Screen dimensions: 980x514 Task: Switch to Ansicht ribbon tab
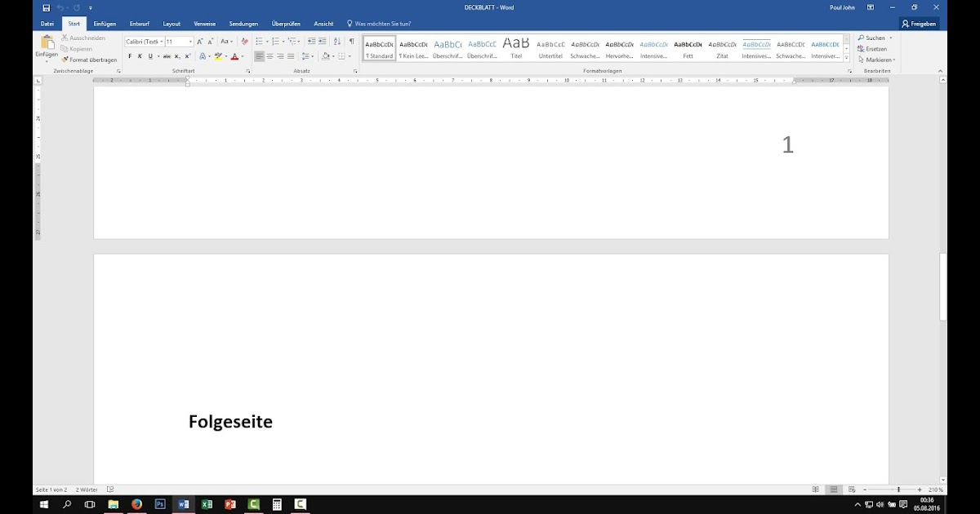click(323, 24)
